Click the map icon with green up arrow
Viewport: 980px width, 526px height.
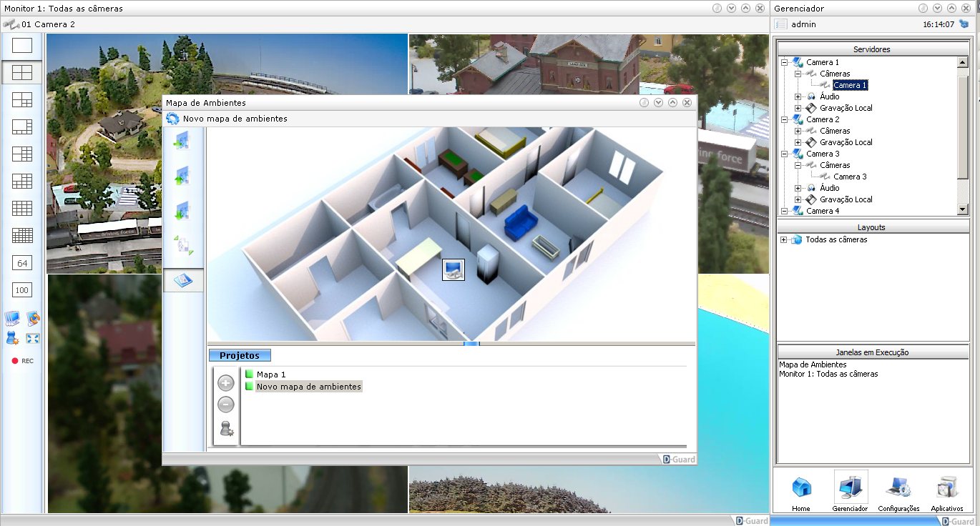182,175
